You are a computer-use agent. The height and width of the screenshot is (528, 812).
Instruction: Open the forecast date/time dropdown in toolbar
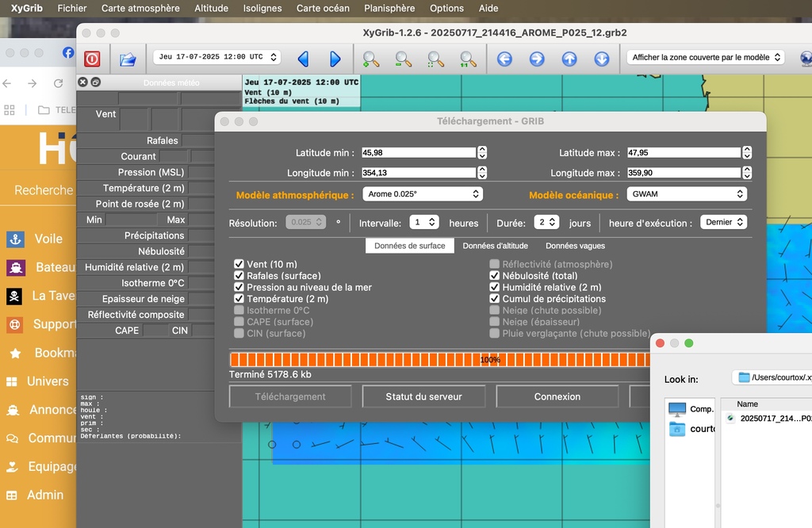pos(217,57)
